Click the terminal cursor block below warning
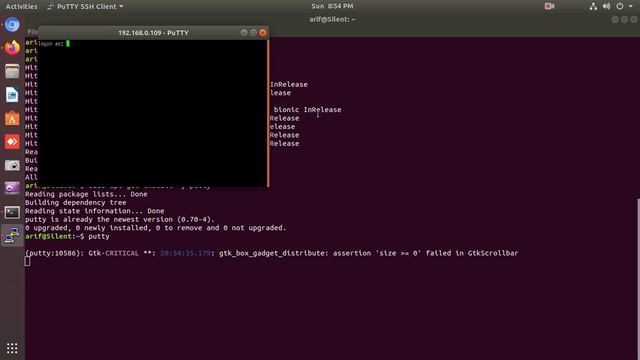 click(27, 261)
